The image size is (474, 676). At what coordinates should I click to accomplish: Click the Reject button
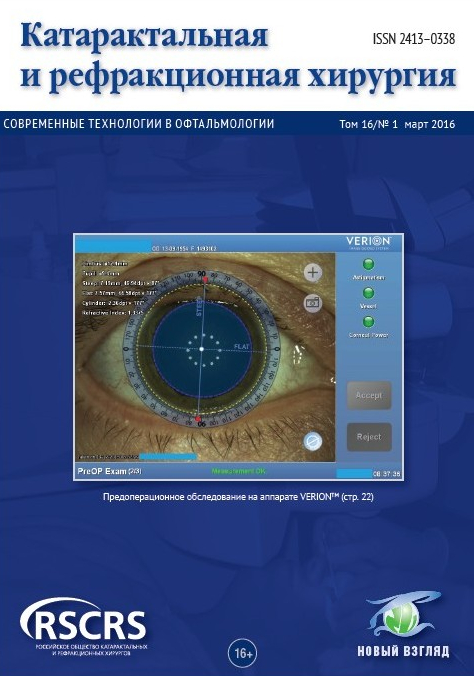coord(369,437)
